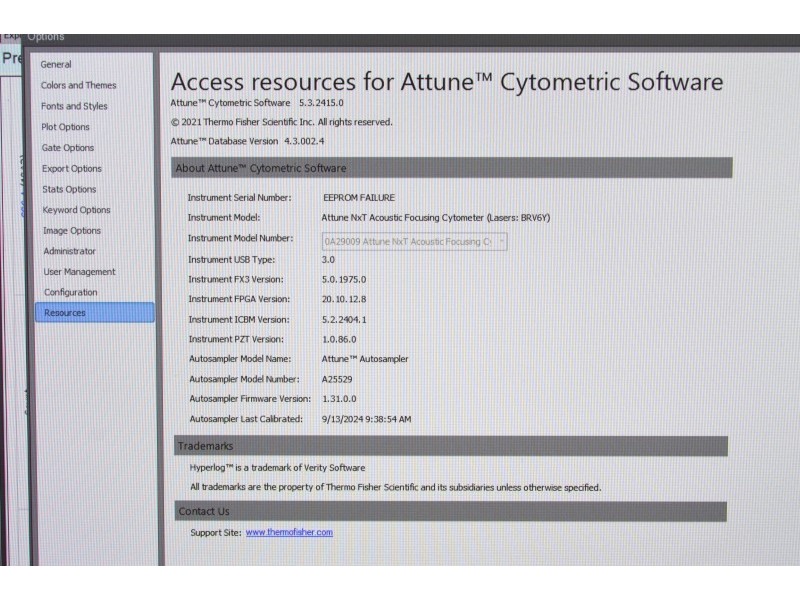Viewport: 800px width, 600px height.
Task: Click PZT Version value 1.0.86.0
Action: pos(339,339)
